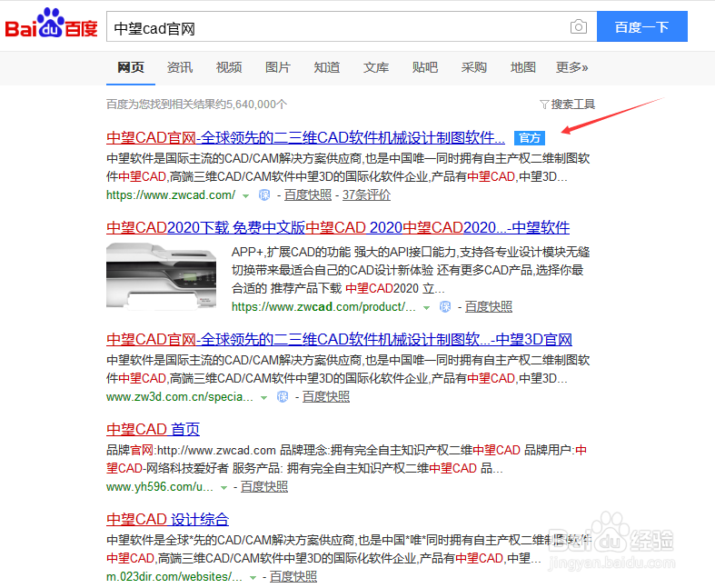Image resolution: width=715 pixels, height=588 pixels.
Task: Open 中望CAD2020下载 result title
Action: click(x=338, y=227)
